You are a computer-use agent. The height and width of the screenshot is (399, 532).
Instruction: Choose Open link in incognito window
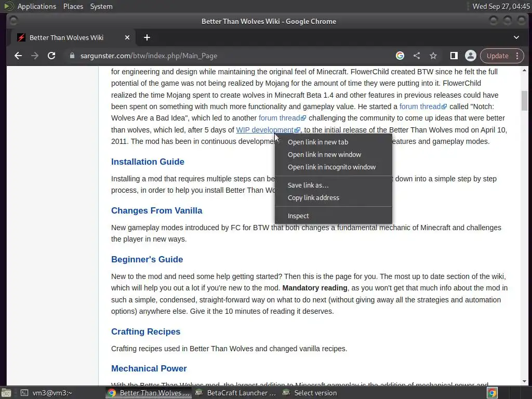pos(333,167)
